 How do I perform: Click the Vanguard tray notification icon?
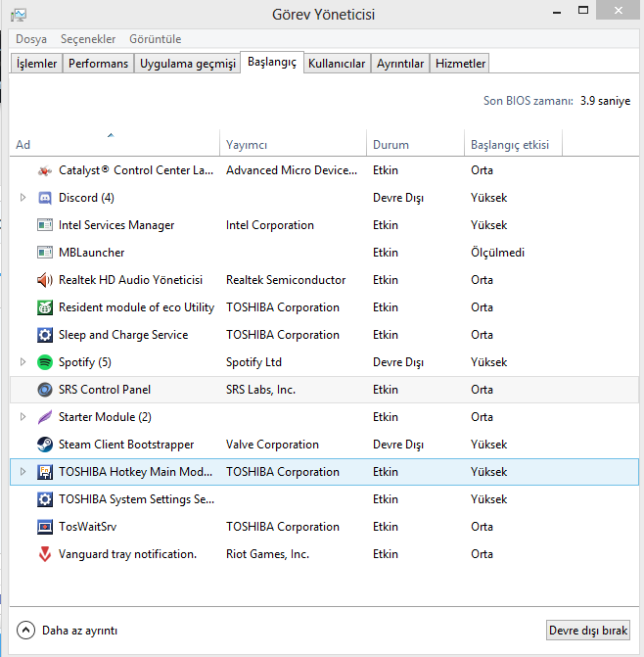click(x=44, y=554)
